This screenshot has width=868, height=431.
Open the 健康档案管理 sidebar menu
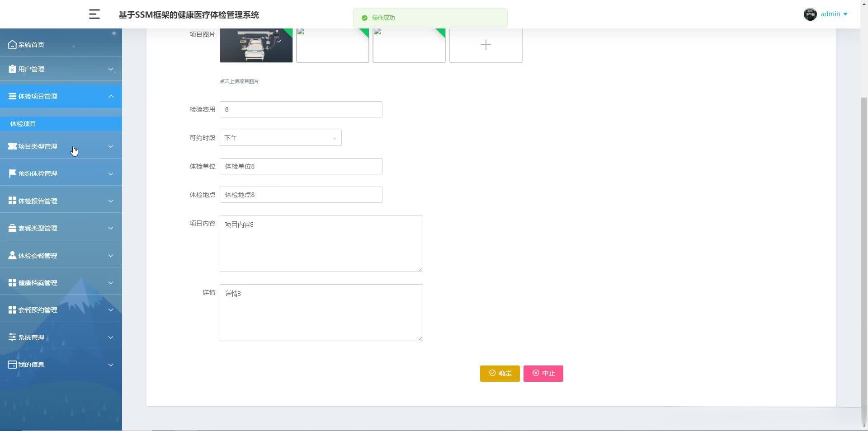pos(61,283)
